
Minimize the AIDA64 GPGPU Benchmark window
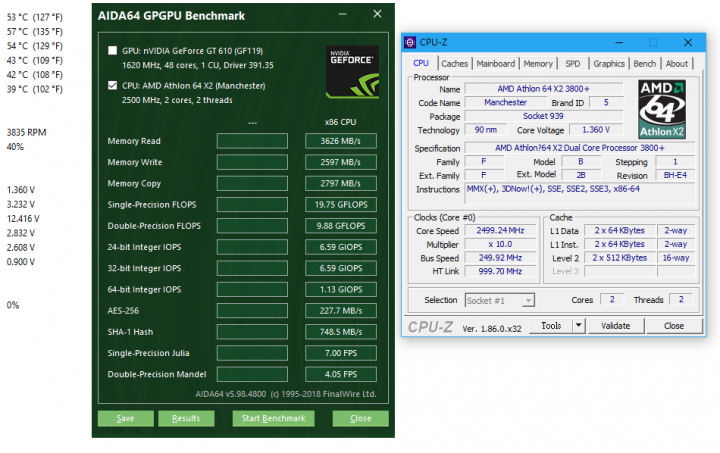click(343, 14)
